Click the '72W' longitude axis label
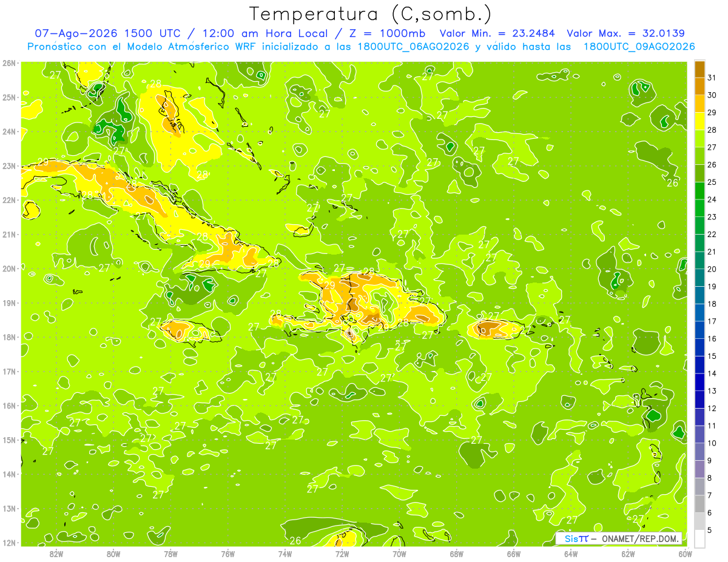Screen dimensions: 728x562 (x=342, y=554)
